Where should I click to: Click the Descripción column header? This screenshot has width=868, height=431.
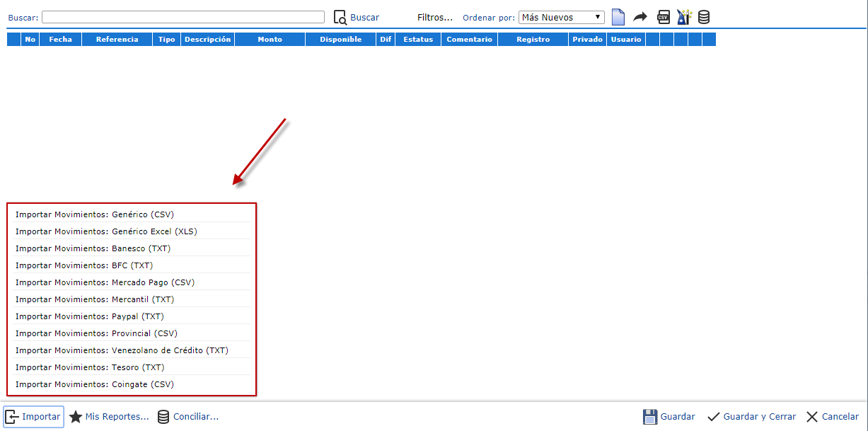(x=207, y=40)
